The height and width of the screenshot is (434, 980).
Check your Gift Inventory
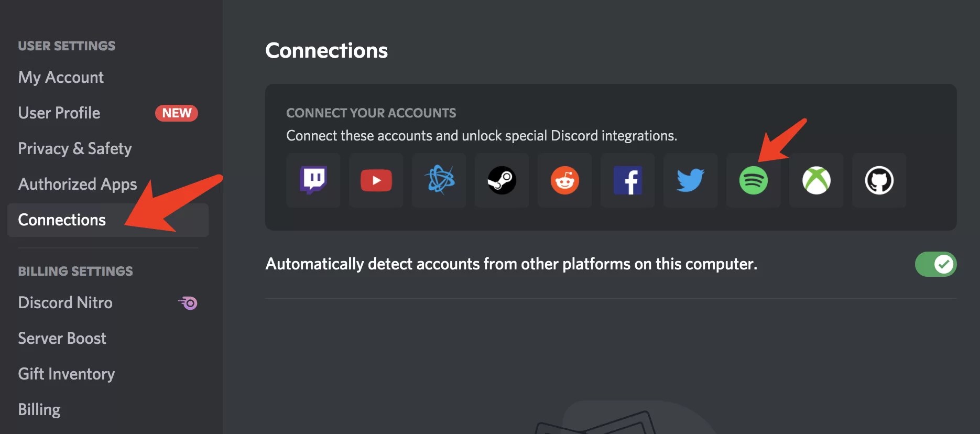coord(66,374)
